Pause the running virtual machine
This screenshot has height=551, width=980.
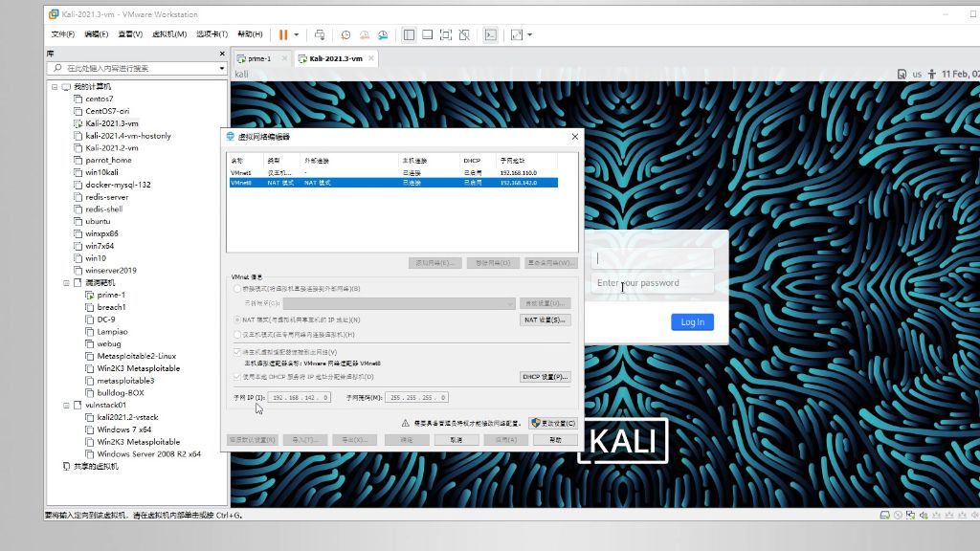[283, 35]
